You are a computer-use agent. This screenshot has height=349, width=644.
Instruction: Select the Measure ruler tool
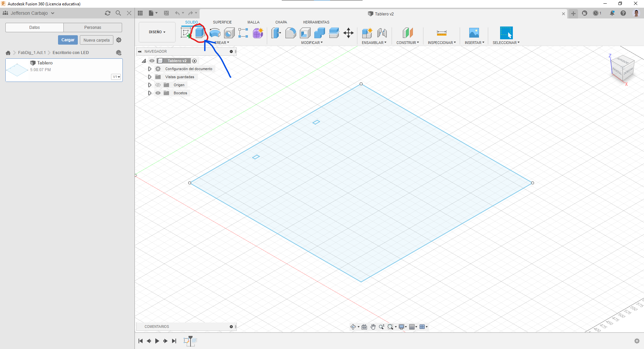[x=442, y=33]
